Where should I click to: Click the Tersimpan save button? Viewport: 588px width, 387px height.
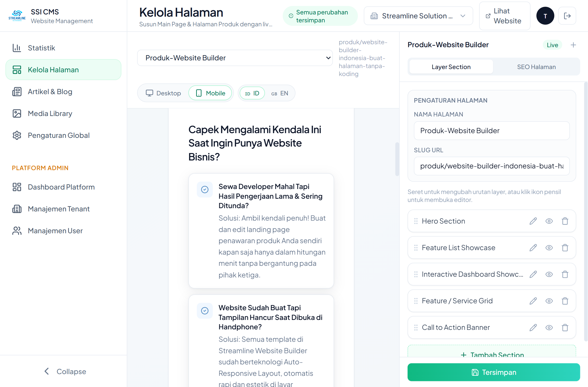pyautogui.click(x=494, y=372)
